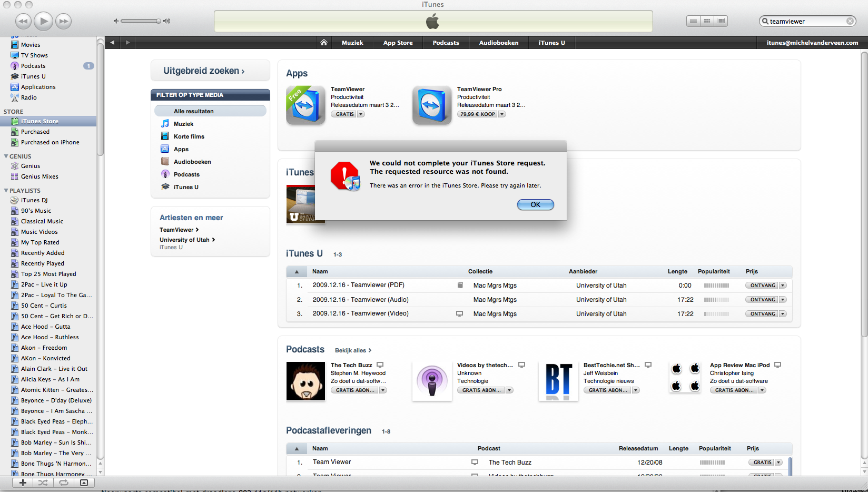Dismiss the error dialog with OK
This screenshot has width=868, height=492.
click(535, 204)
